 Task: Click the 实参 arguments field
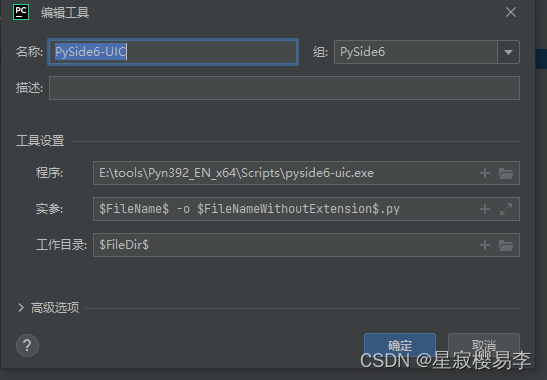pyautogui.click(x=306, y=209)
